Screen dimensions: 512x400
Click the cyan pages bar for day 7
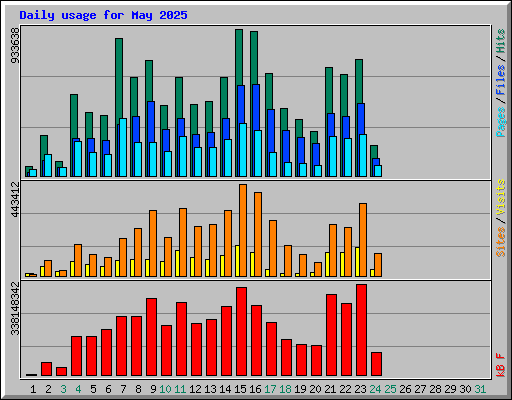coord(123,147)
